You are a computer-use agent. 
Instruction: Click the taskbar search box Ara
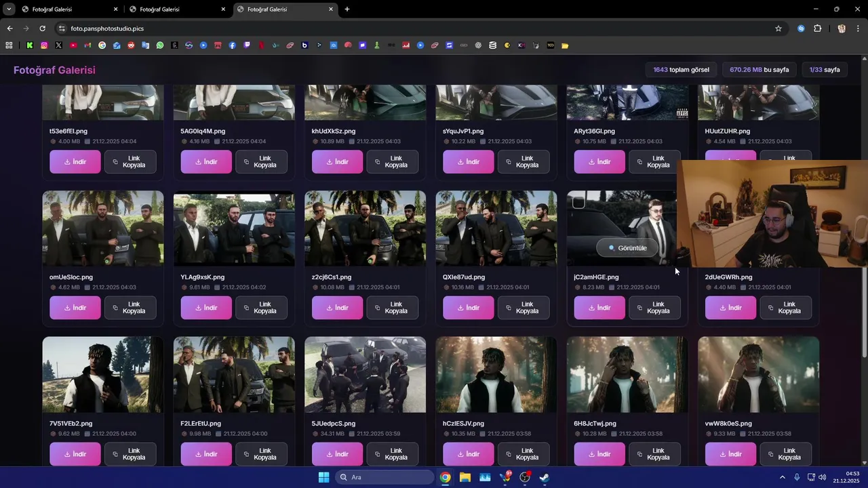385,477
